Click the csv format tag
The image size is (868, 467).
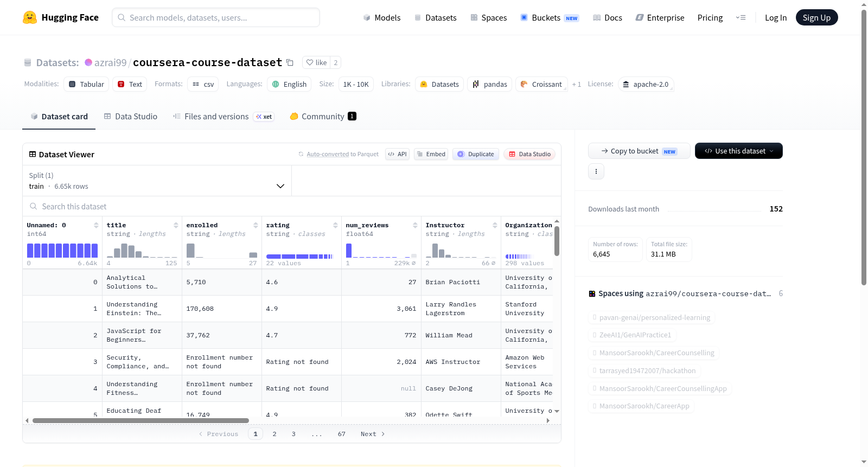coord(203,84)
